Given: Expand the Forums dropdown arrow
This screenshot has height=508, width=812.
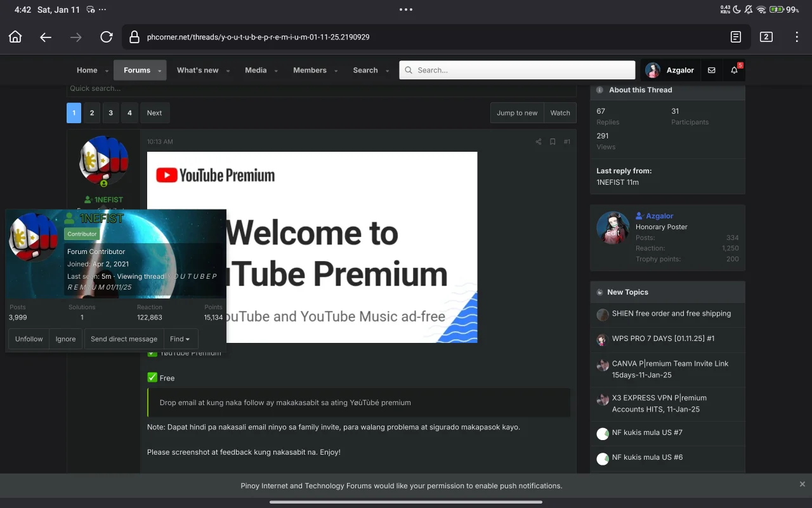Looking at the screenshot, I should [x=159, y=70].
